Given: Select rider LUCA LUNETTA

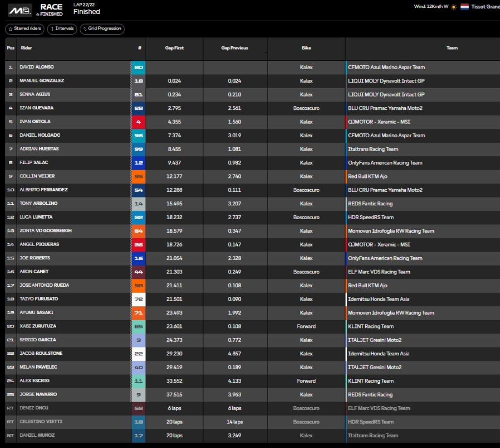Looking at the screenshot, I should [x=36, y=217].
